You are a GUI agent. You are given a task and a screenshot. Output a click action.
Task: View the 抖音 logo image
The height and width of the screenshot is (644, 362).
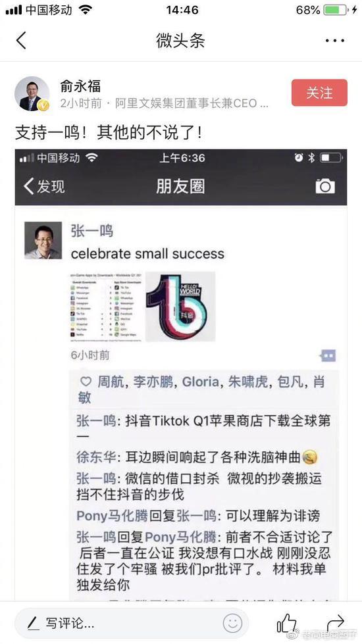180,307
